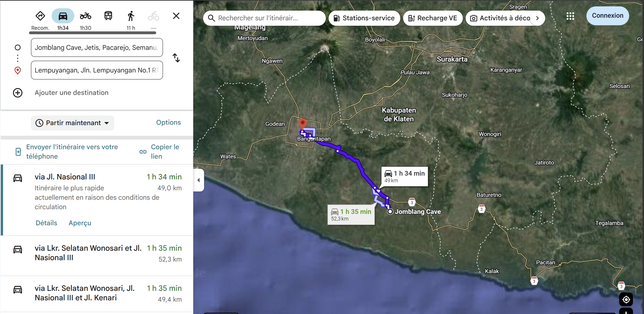Click the Jatiroto map label
The height and width of the screenshot is (314, 644).
point(544,163)
